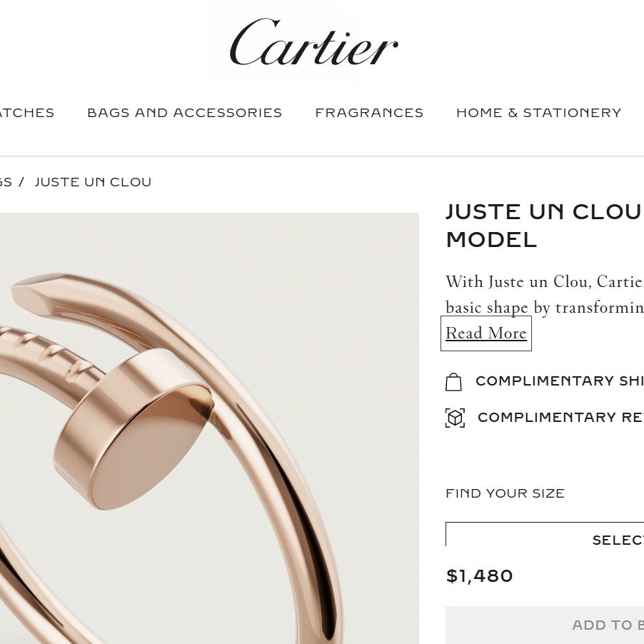Click the Find Your Size link
The image size is (644, 644).
505,493
